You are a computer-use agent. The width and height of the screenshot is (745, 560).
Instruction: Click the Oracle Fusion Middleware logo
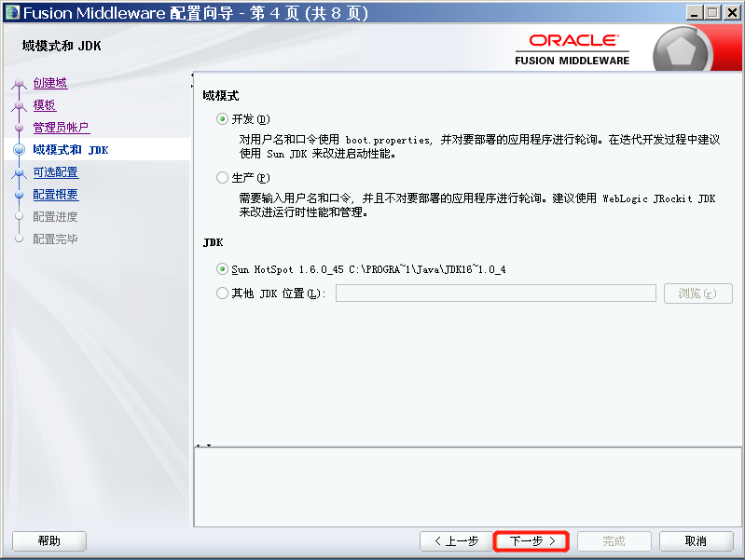click(x=573, y=49)
